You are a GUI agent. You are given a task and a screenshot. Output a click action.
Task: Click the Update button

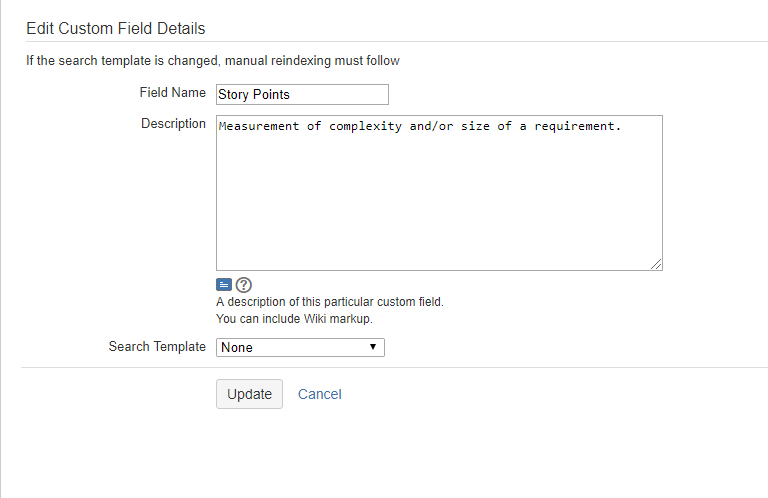[x=249, y=394]
